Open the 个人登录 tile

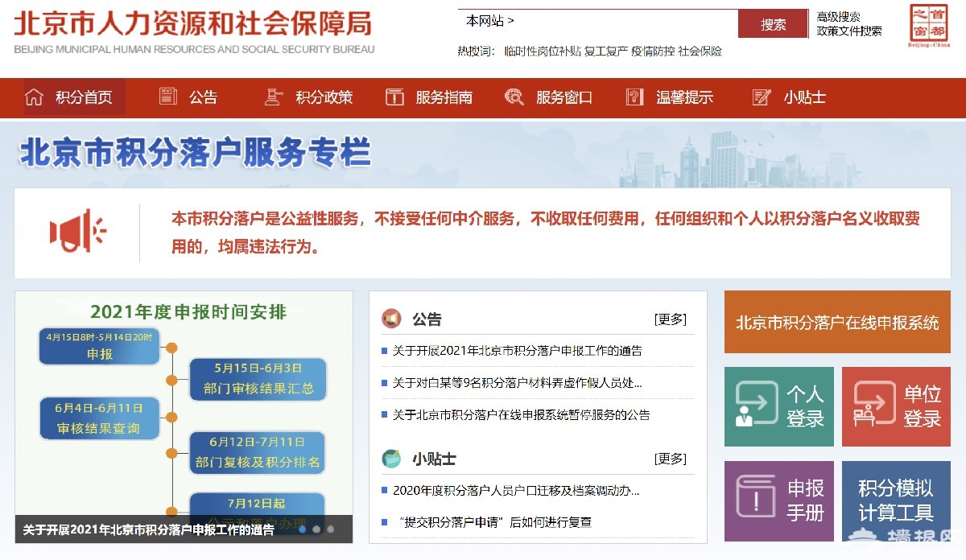click(779, 406)
